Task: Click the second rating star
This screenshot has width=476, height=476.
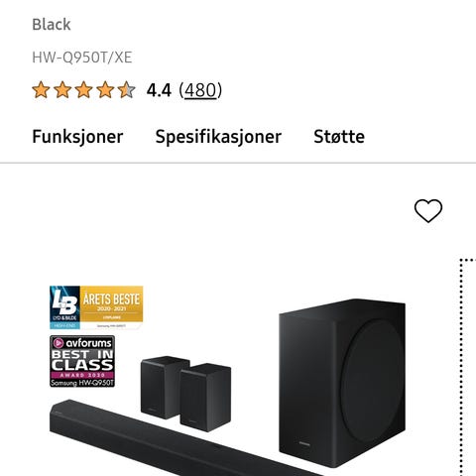Action: [x=62, y=90]
